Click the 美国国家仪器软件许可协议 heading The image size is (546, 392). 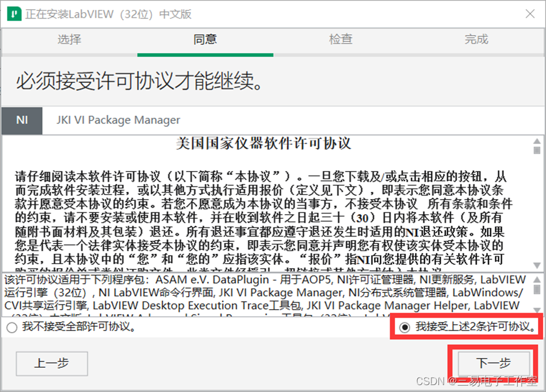[264, 143]
